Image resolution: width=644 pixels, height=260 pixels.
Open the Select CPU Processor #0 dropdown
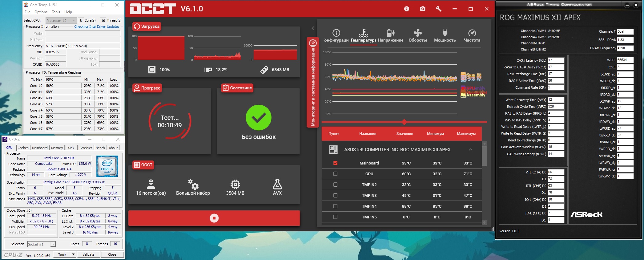point(61,21)
